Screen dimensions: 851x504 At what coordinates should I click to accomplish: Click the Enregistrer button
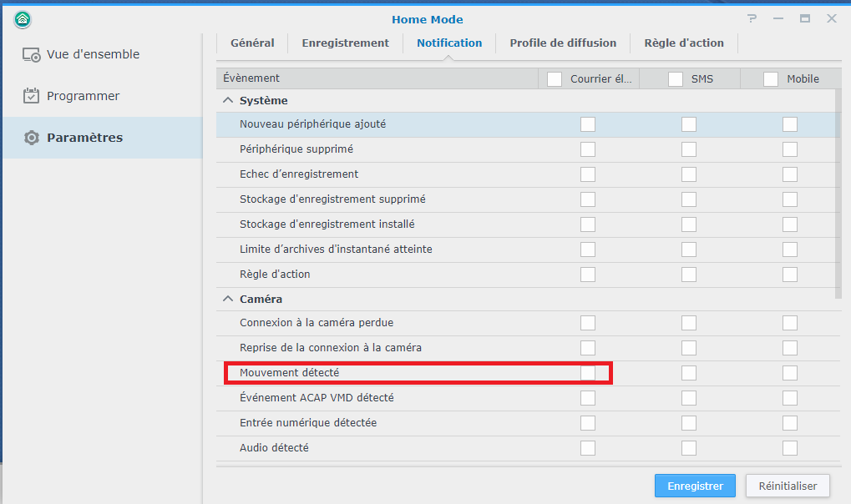(x=695, y=486)
